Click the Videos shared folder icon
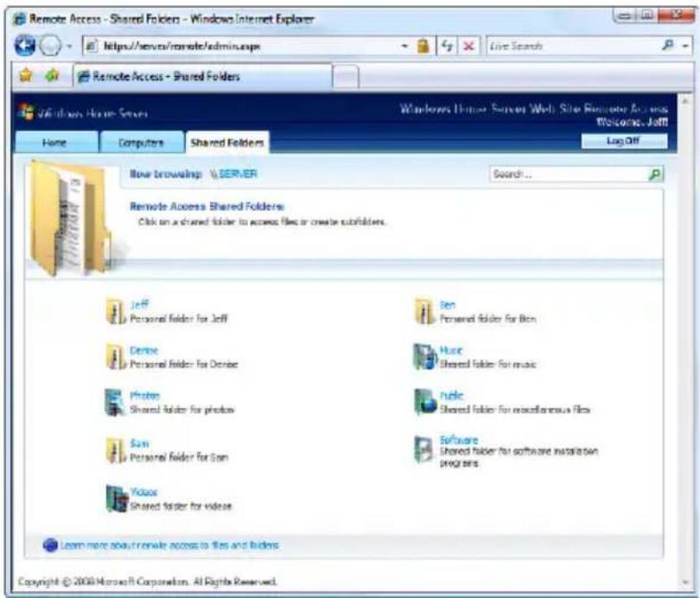700x598 pixels. [117, 499]
